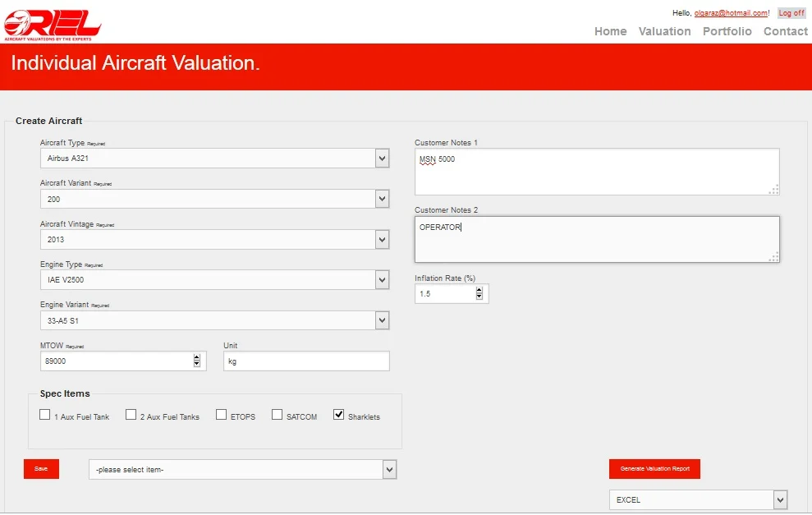Screen dimensions: 812x515
Task: Open the -please select item- dropdown
Action: pyautogui.click(x=242, y=469)
